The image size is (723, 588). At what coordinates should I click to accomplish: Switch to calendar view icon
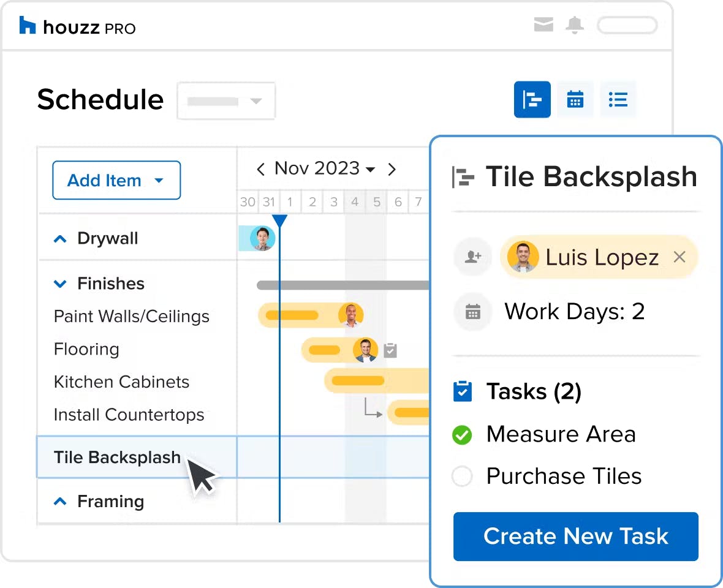[575, 100]
